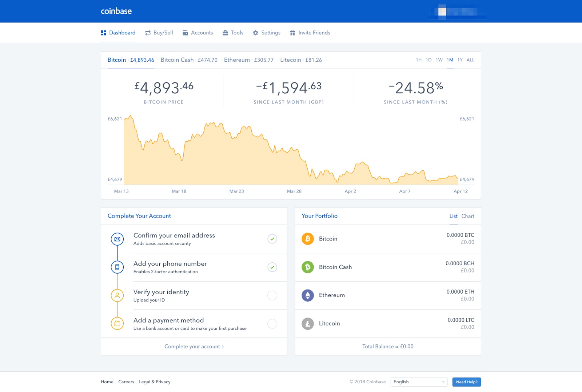Select the portfolio List view
Screen dimensions: 582x392
coord(453,216)
